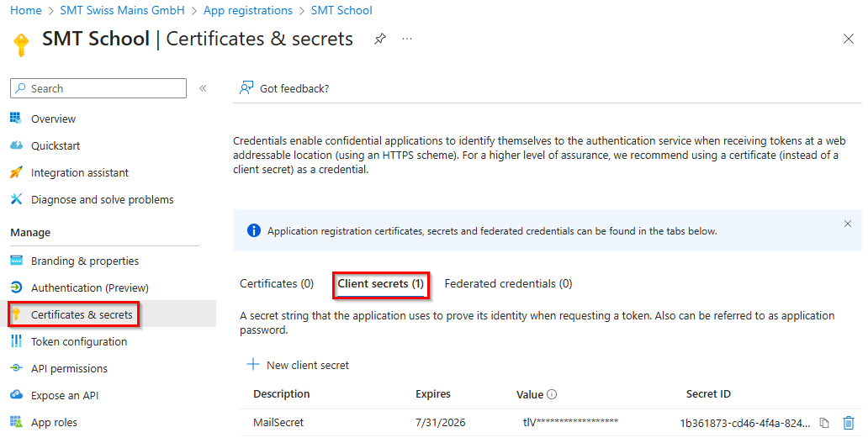Image resolution: width=868 pixels, height=443 pixels.
Task: Dismiss the blue information banner
Action: tap(847, 224)
